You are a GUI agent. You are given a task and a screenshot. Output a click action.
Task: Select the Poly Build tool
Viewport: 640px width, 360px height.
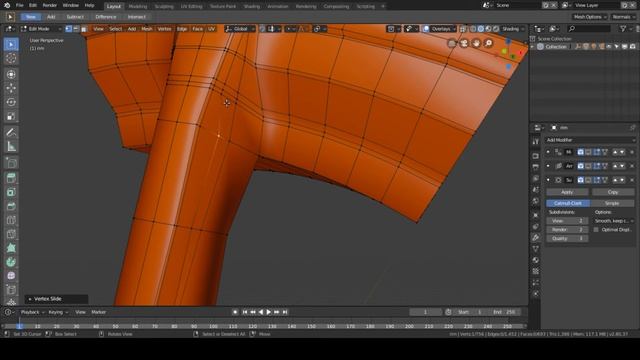[11, 248]
